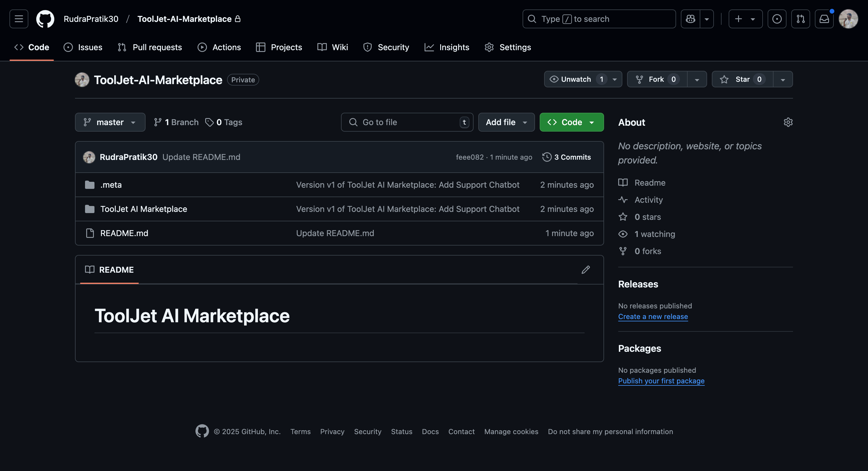Edit README with the pencil icon
The width and height of the screenshot is (868, 471).
point(586,269)
